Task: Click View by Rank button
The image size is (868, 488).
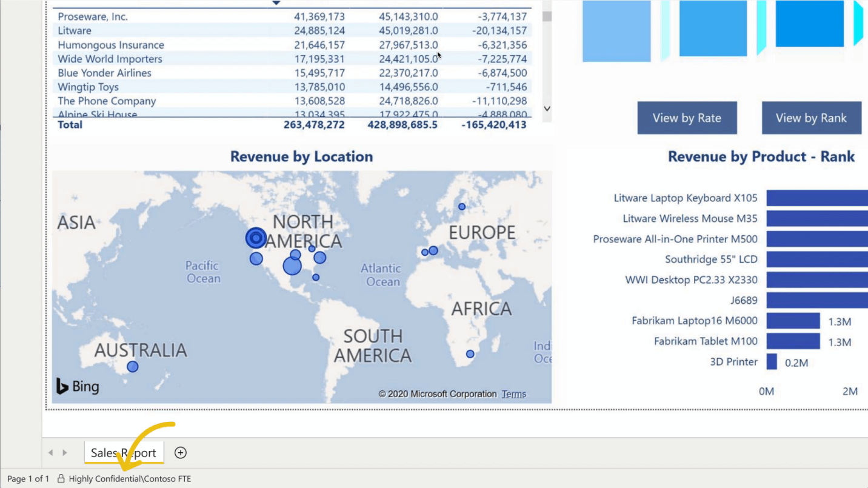Action: click(811, 118)
